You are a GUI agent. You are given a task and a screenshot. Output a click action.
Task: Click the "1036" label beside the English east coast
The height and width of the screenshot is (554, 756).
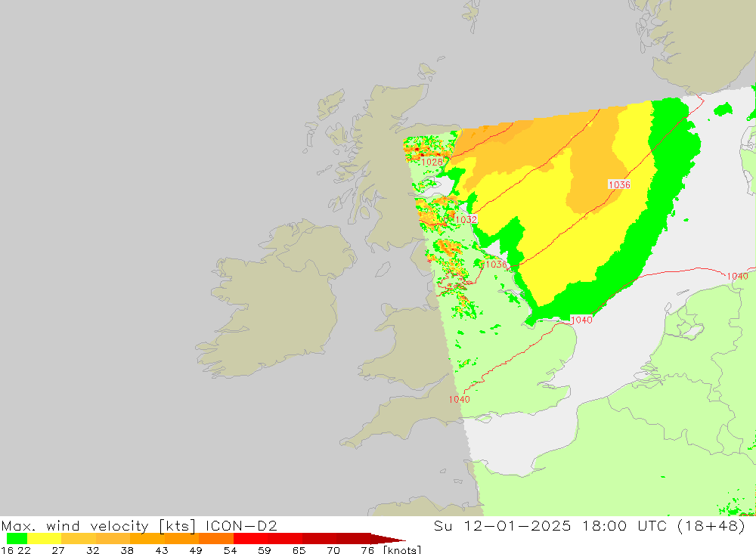tap(496, 265)
